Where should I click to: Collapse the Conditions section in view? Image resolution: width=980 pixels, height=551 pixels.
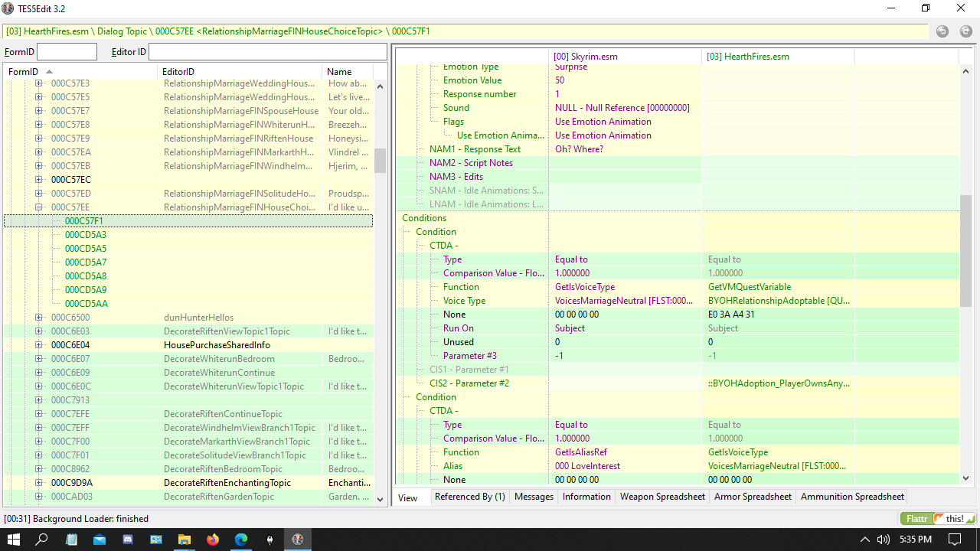(424, 218)
